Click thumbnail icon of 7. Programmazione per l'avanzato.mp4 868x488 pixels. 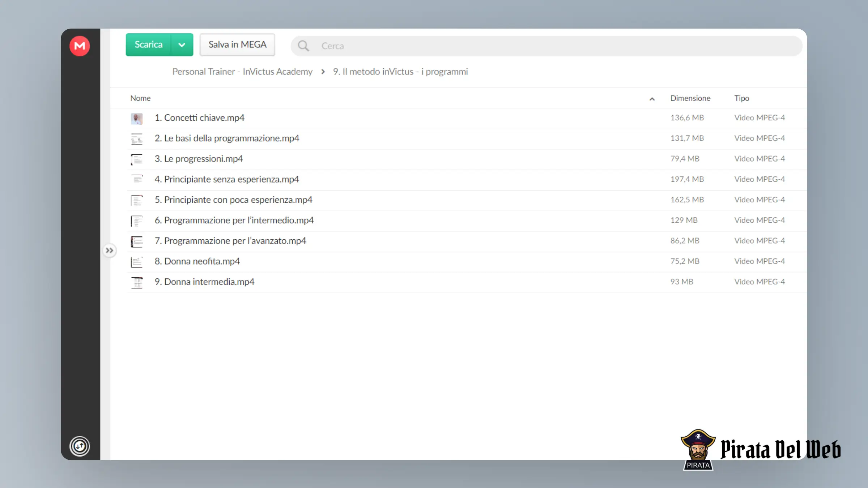coord(137,241)
